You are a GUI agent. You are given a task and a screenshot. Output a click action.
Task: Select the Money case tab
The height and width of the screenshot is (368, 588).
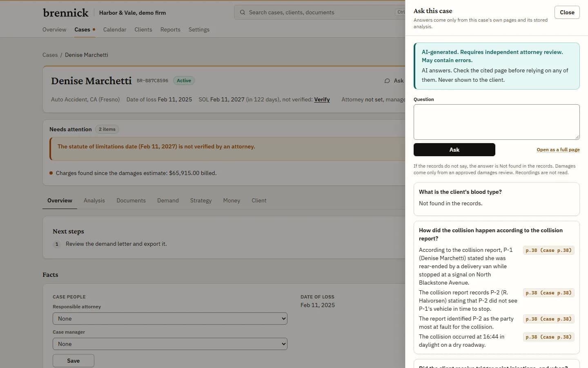click(232, 200)
